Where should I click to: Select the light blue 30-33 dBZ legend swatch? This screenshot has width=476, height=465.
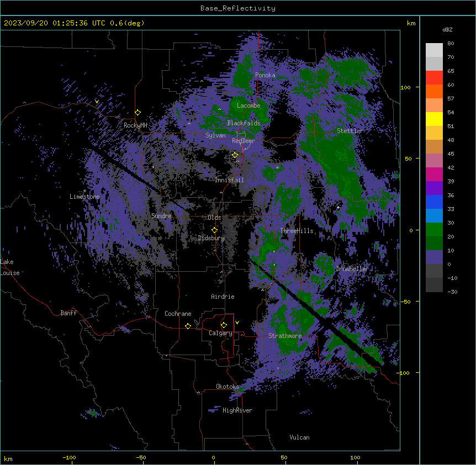click(434, 216)
